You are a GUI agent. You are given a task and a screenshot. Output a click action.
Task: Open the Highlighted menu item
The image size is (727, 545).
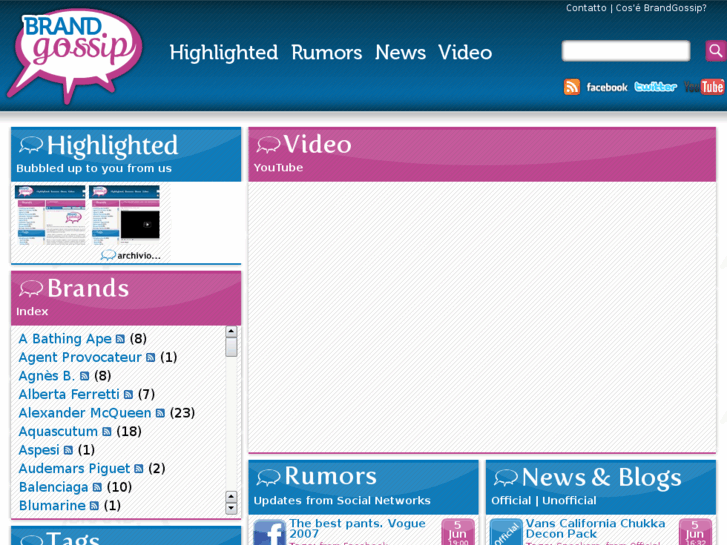(x=223, y=53)
